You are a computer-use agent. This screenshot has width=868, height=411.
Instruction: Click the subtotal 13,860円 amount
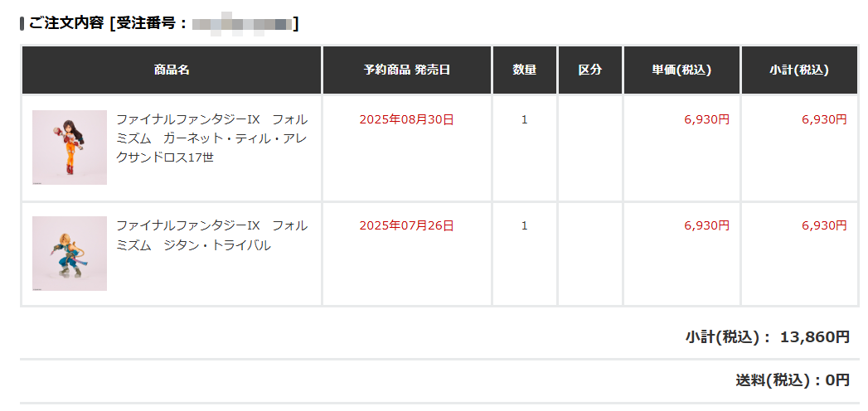(x=815, y=337)
